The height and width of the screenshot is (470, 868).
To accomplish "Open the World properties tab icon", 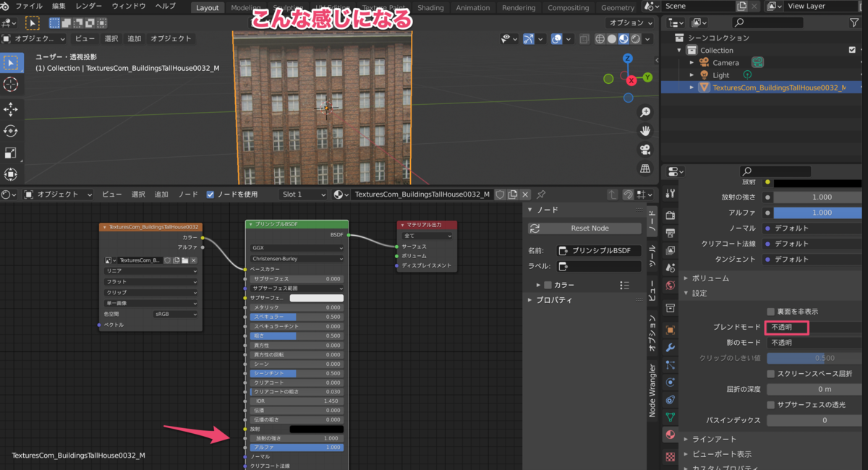I will coord(671,285).
